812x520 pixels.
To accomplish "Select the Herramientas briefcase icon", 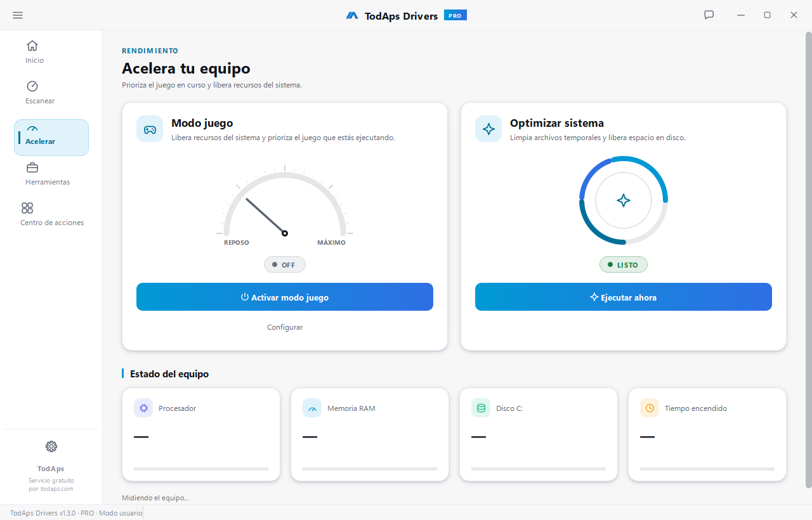I will click(32, 167).
